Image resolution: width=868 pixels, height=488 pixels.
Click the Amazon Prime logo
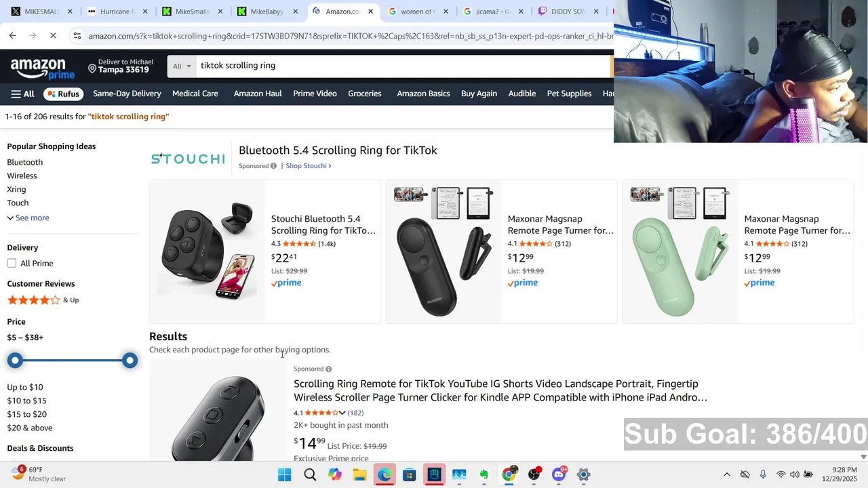(x=42, y=68)
